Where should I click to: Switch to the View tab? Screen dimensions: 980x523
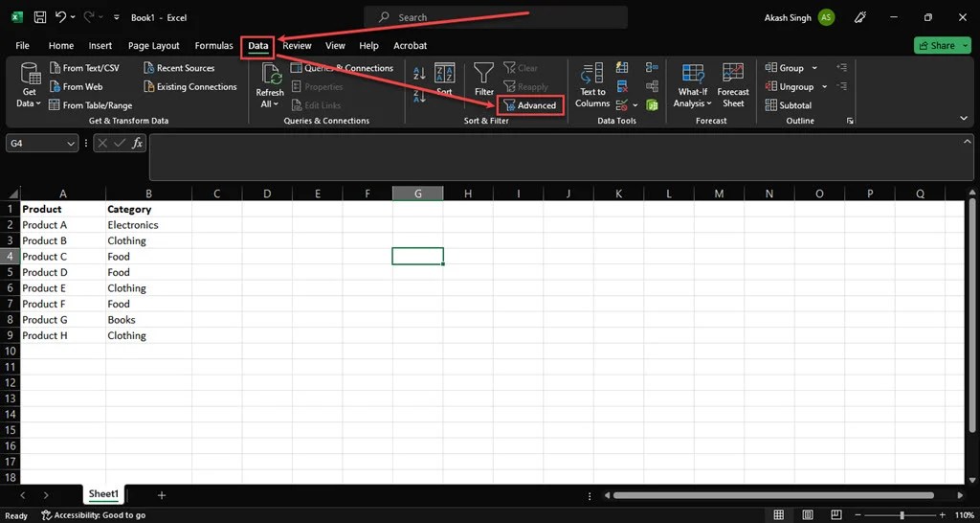tap(335, 46)
